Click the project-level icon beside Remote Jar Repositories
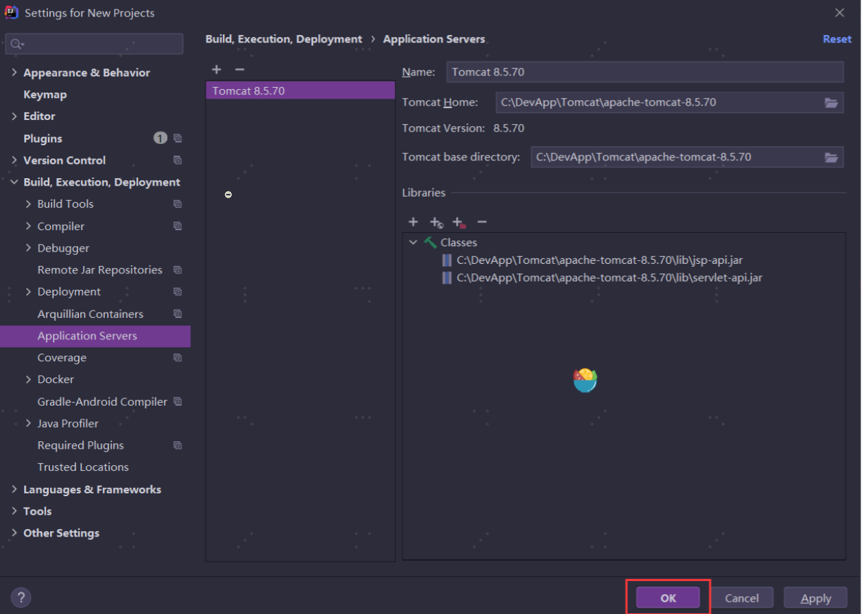868x614 pixels. (178, 270)
